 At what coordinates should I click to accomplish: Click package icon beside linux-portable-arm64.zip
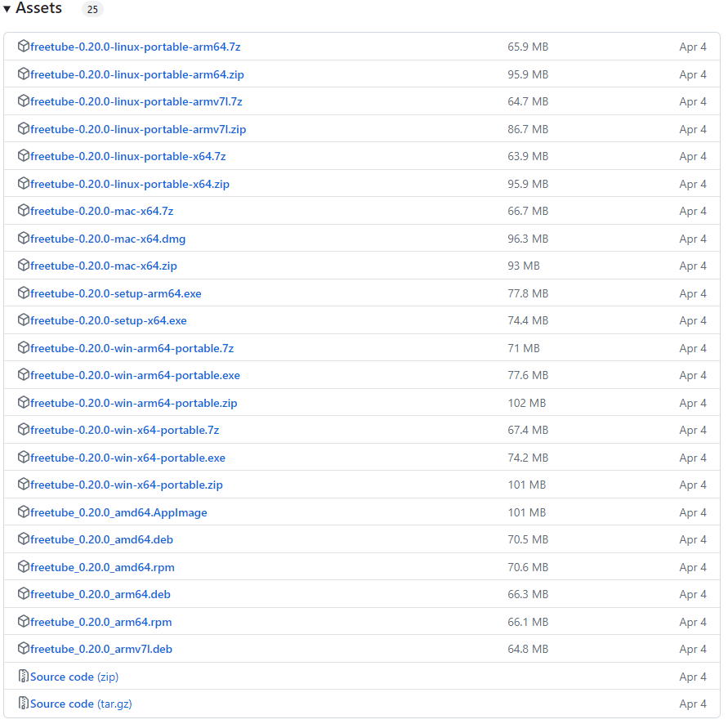[x=23, y=74]
